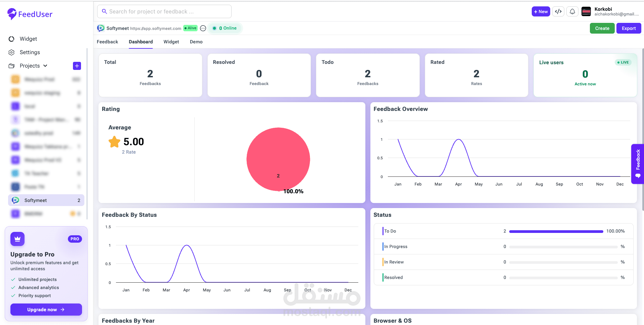Open the Softymeet more options ellipsis icon

(x=203, y=28)
